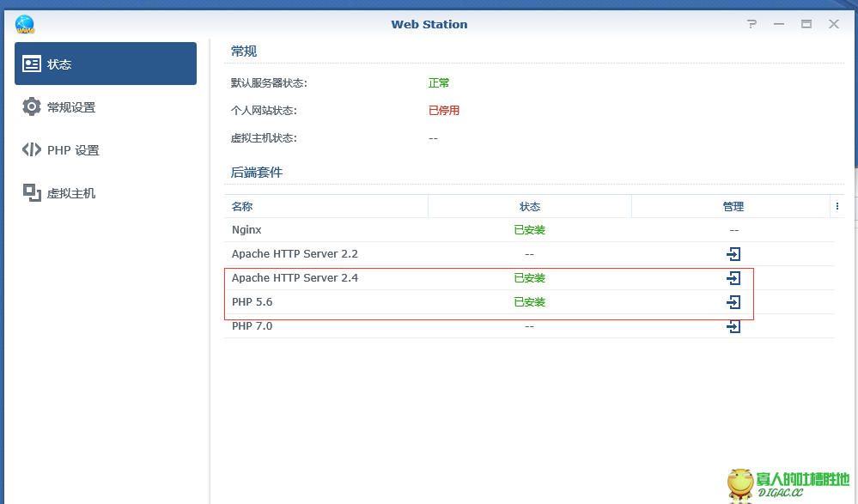The image size is (858, 504).
Task: Select the Nginx row name
Action: [x=246, y=230]
